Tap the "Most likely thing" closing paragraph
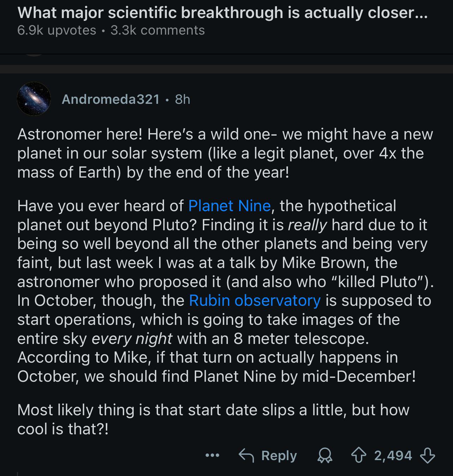This screenshot has height=476, width=453. pyautogui.click(x=213, y=420)
